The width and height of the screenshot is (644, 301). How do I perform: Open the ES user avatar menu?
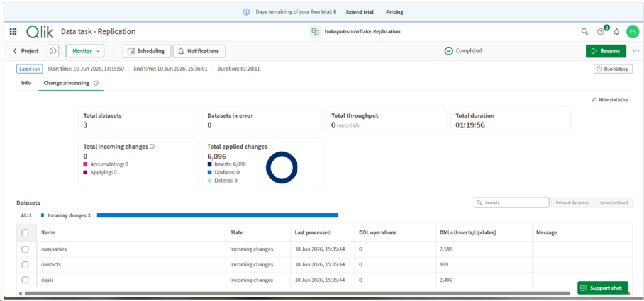click(x=633, y=31)
